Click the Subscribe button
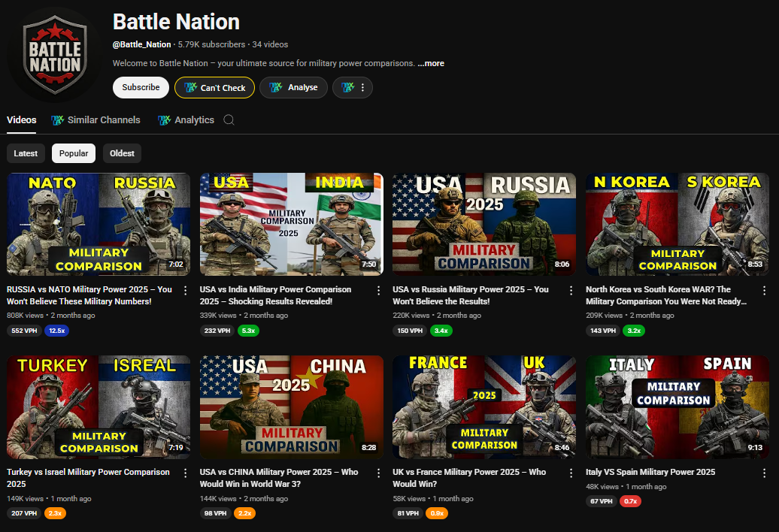This screenshot has width=779, height=532. 141,88
